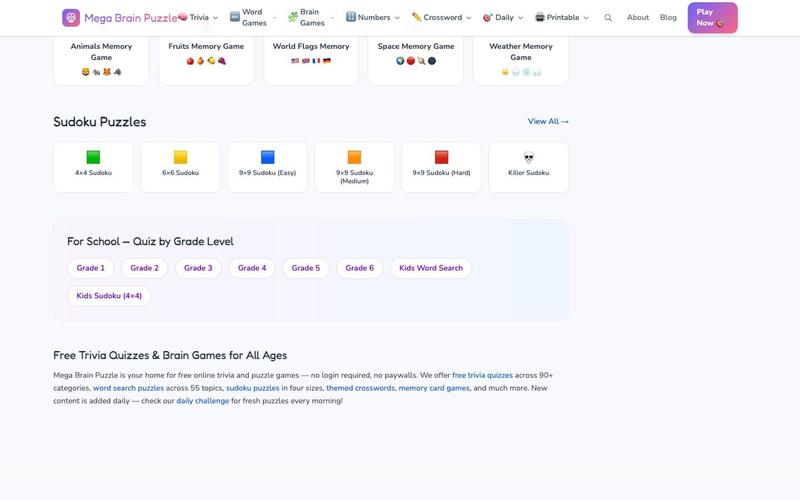
Task: Click the Killer Sudoku label
Action: tap(529, 172)
